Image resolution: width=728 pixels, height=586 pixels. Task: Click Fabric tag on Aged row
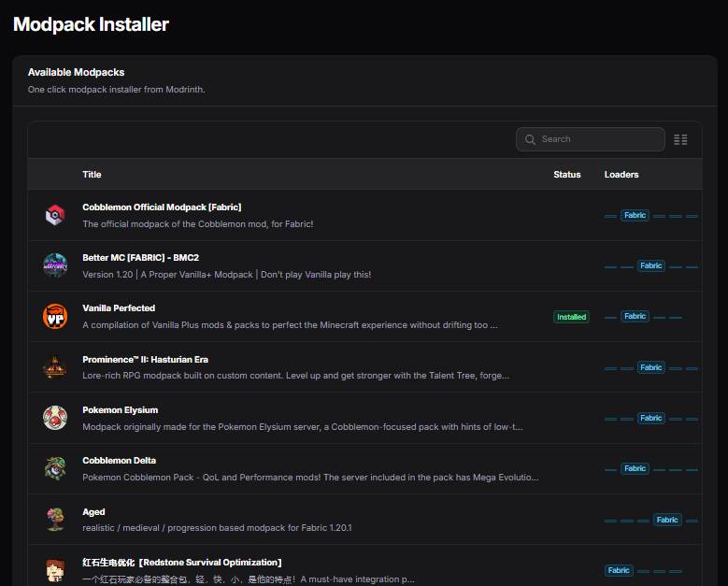[x=667, y=520]
